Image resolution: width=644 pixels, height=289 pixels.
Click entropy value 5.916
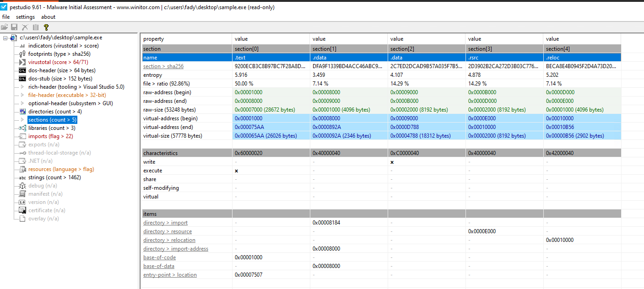[x=241, y=75]
